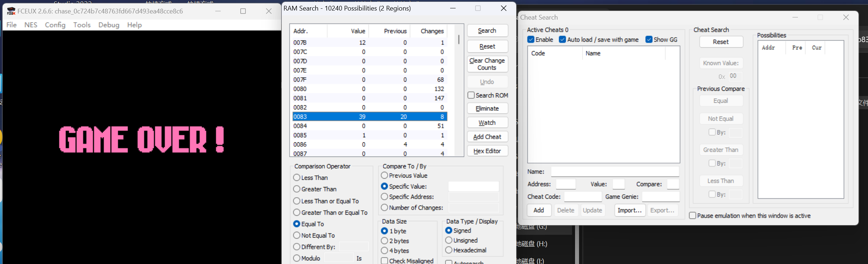Select Specific Value compare option
The image size is (868, 264).
coord(404,186)
